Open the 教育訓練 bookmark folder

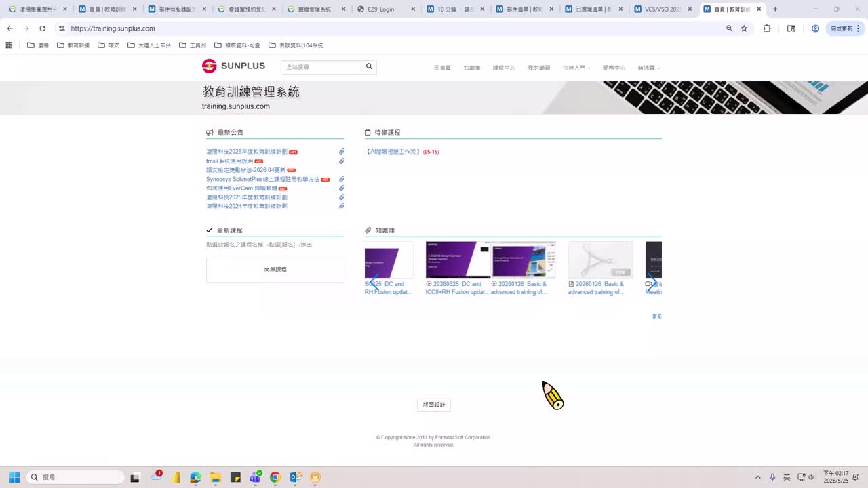click(73, 45)
